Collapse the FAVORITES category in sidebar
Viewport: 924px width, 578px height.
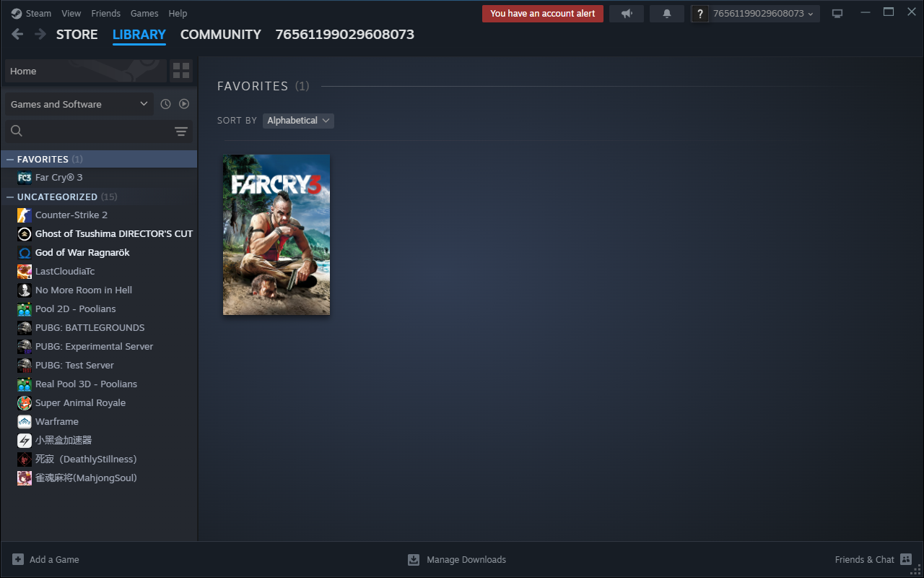coord(10,159)
